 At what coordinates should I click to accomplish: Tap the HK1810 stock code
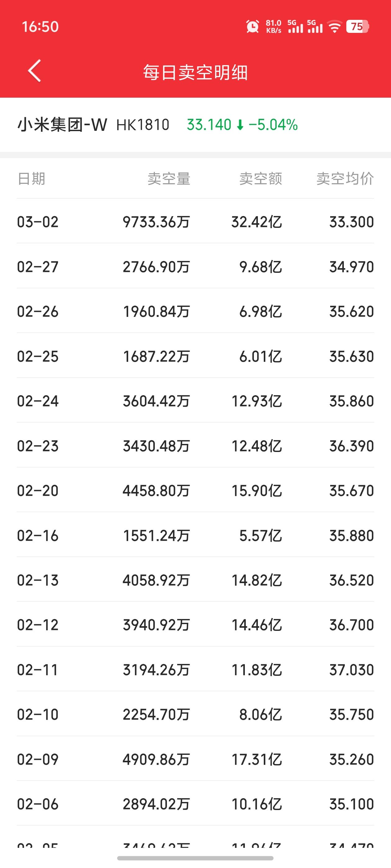click(x=143, y=125)
